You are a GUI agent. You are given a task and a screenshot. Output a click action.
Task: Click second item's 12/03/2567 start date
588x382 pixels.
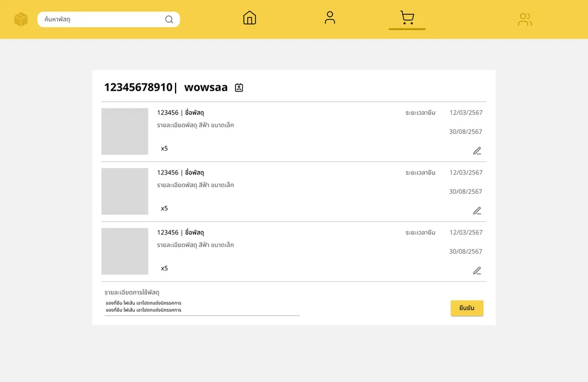pos(466,173)
